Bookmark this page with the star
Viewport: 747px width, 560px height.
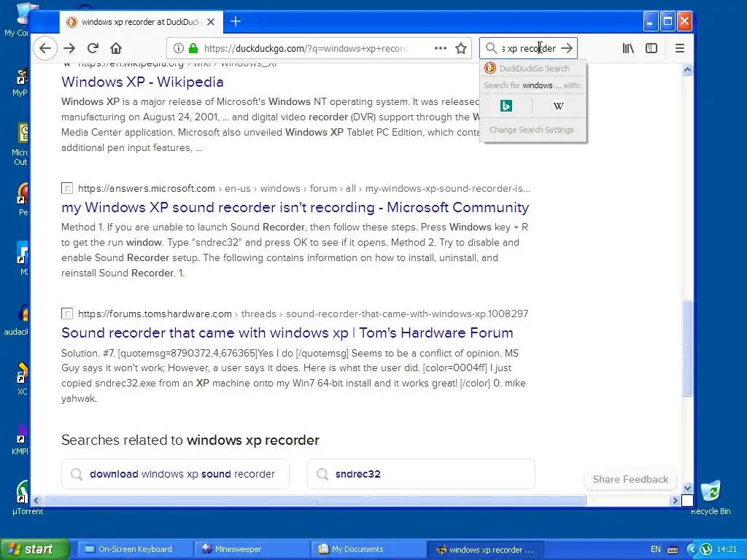tap(461, 48)
